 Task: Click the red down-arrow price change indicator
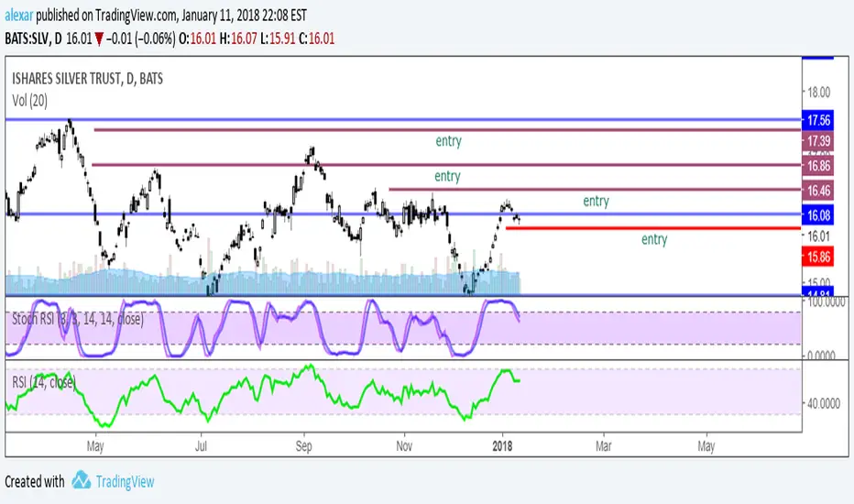99,39
